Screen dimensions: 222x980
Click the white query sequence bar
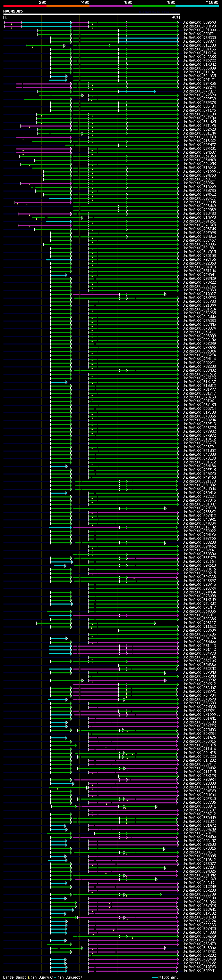pos(91,14)
